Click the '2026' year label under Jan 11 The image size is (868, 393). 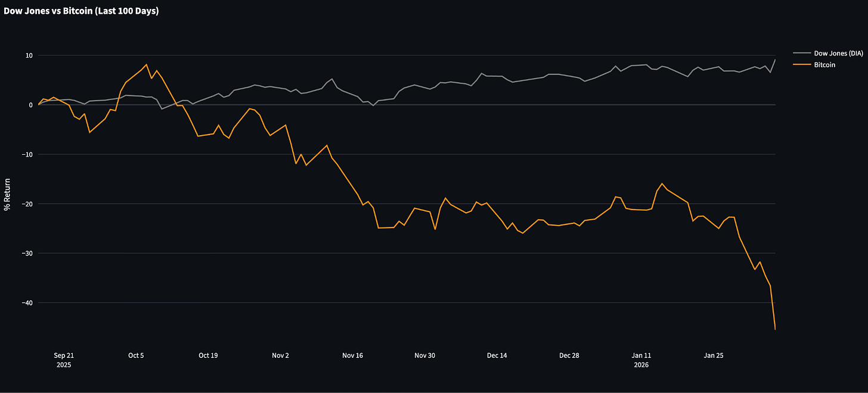pos(641,365)
